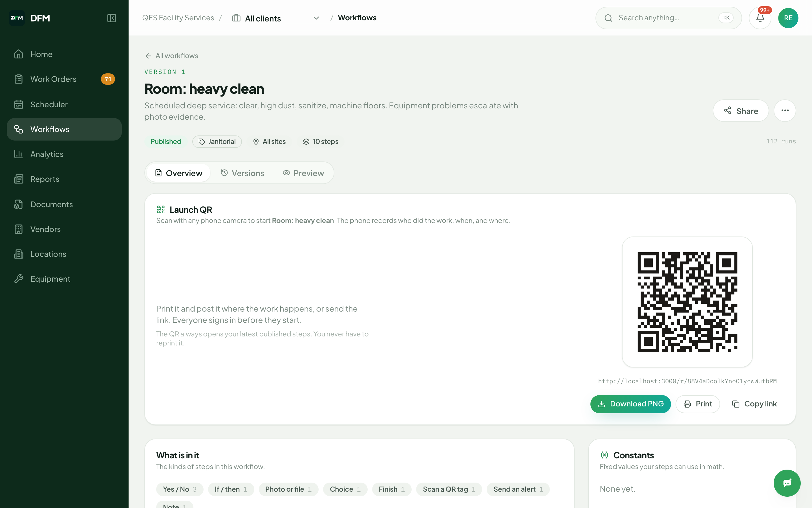This screenshot has width=812, height=508.
Task: Open Locations in sidebar
Action: point(64,254)
